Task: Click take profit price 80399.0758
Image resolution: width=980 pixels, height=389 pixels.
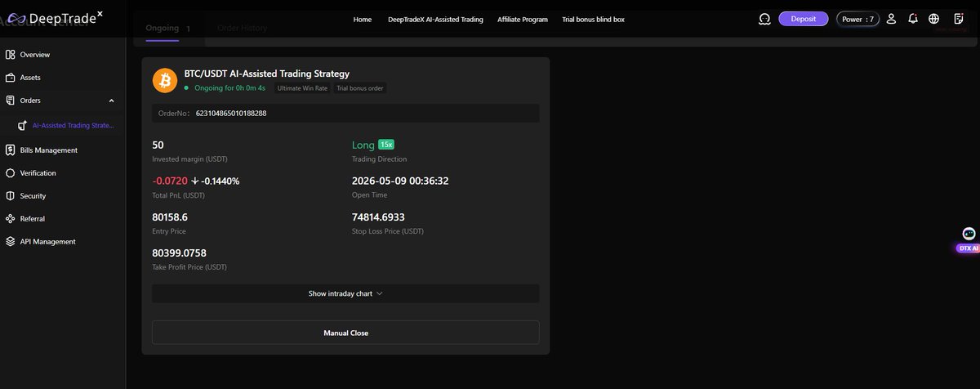Action: [180, 253]
